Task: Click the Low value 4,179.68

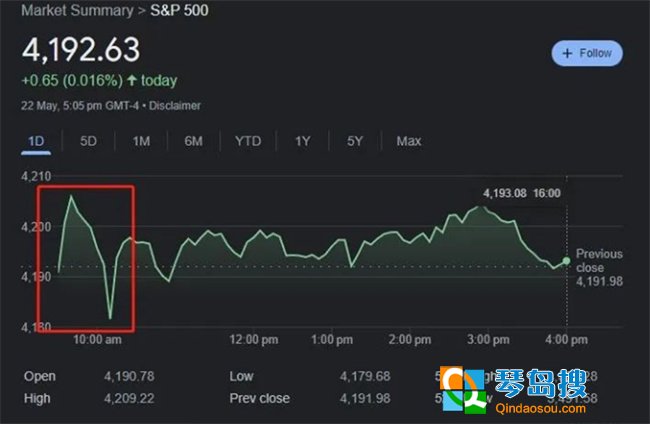Action: click(365, 376)
